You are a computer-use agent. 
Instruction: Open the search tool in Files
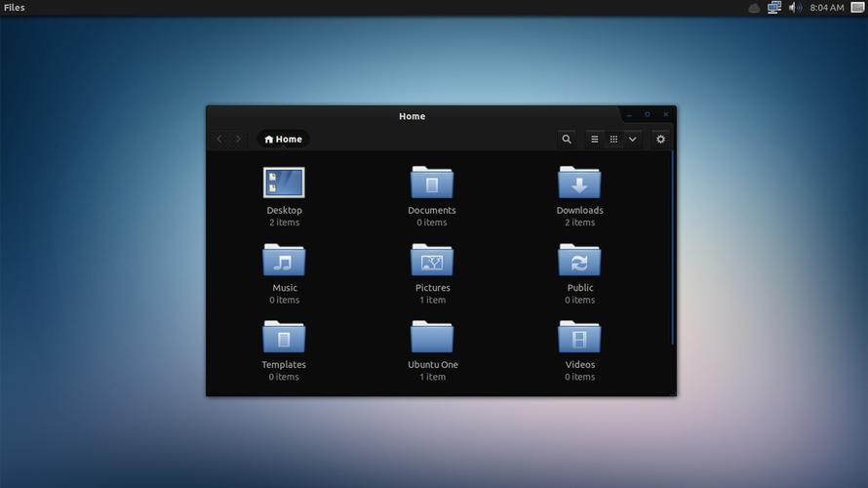(567, 140)
